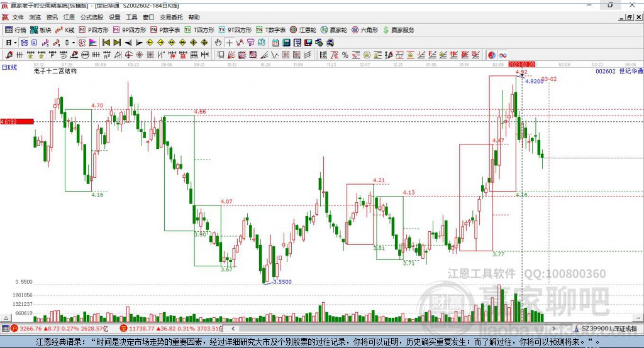Toggle the 复权 red bordered toolbar button

82,43
